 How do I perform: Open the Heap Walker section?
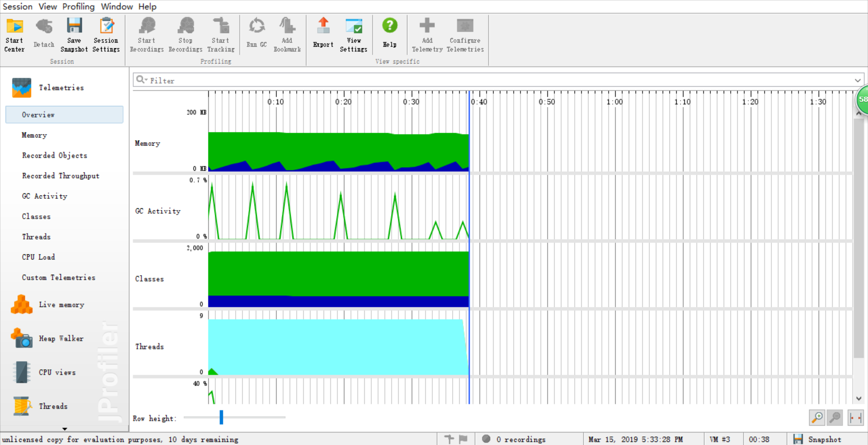tap(61, 338)
